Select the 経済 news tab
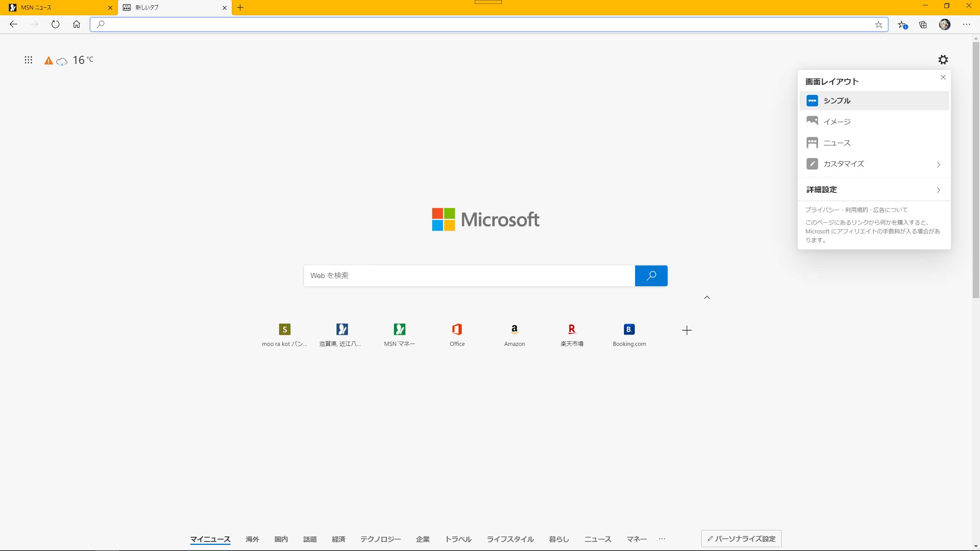This screenshot has width=980, height=551. [x=338, y=539]
